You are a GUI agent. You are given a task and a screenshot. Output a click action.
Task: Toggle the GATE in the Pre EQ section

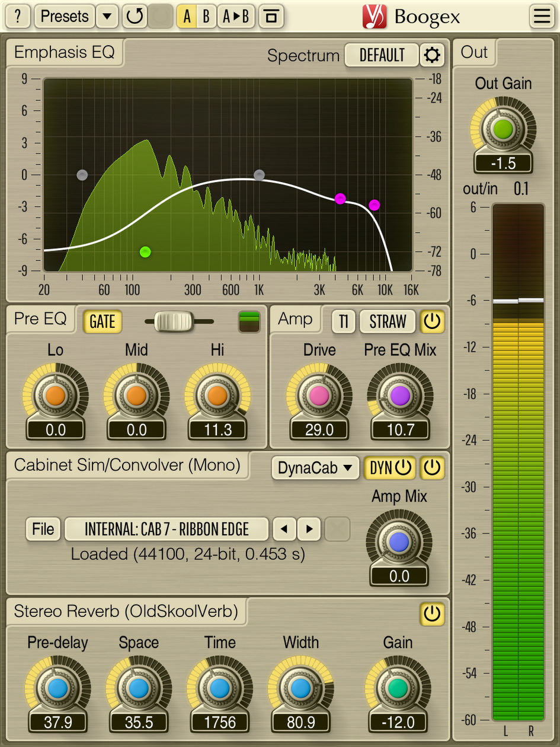tap(102, 322)
